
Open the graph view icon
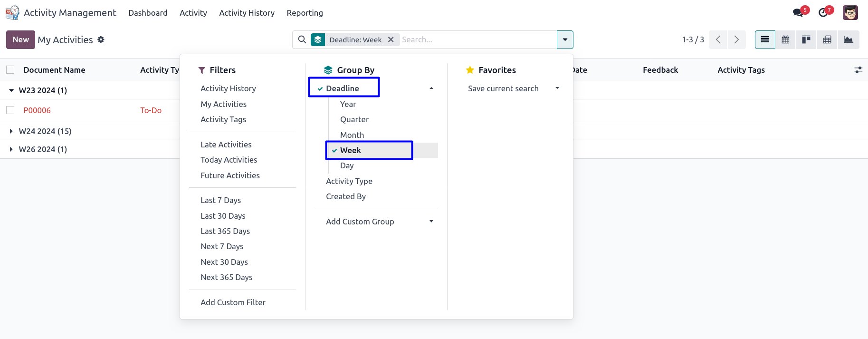849,39
